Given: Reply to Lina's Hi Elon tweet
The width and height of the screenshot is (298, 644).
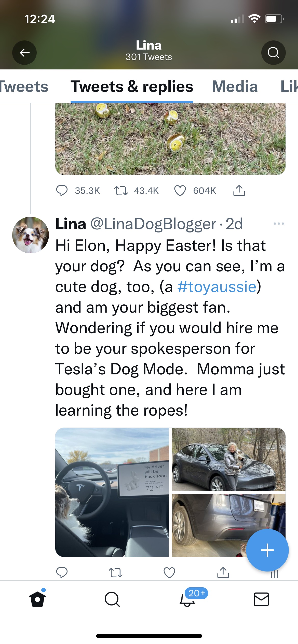Looking at the screenshot, I should point(62,573).
